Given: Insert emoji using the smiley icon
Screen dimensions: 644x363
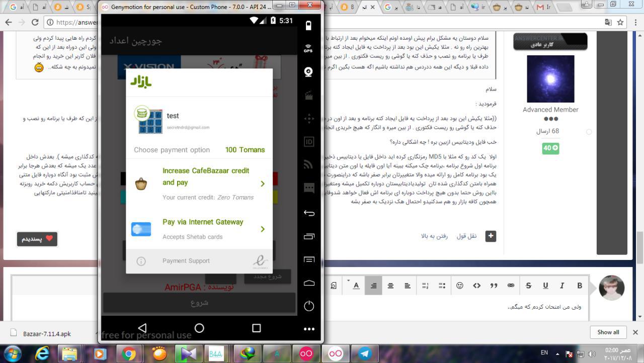Looking at the screenshot, I should coord(459,286).
